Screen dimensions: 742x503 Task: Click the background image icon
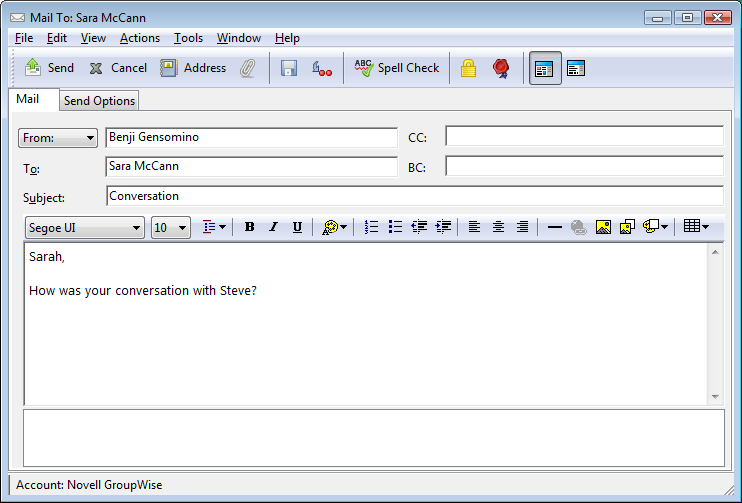pyautogui.click(x=627, y=227)
